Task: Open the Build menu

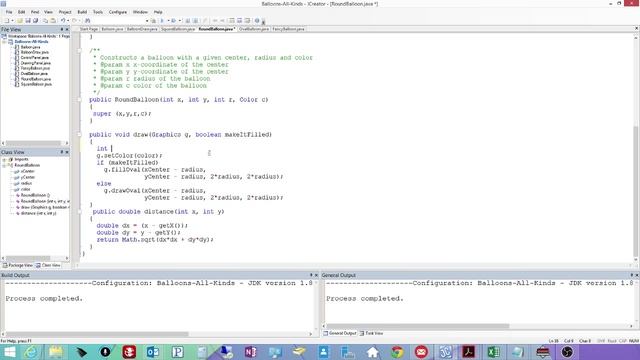Action: click(82, 12)
